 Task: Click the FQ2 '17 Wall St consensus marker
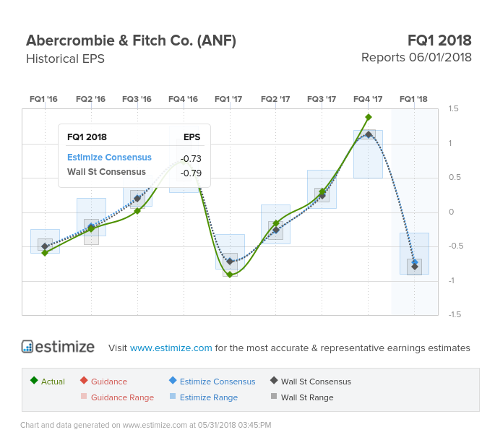(276, 231)
